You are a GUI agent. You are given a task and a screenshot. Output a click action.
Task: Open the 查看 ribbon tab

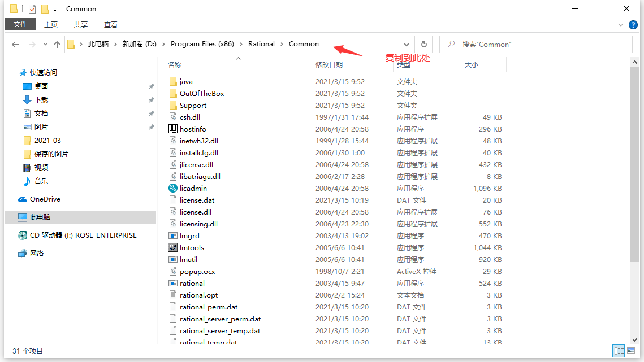111,25
